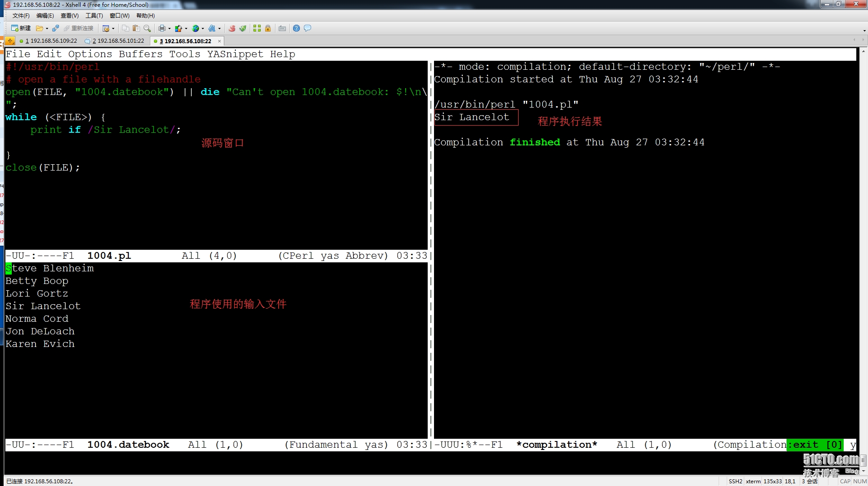Viewport: 868px width, 486px height.
Task: Open the Tools menu in Emacs
Action: (x=185, y=54)
